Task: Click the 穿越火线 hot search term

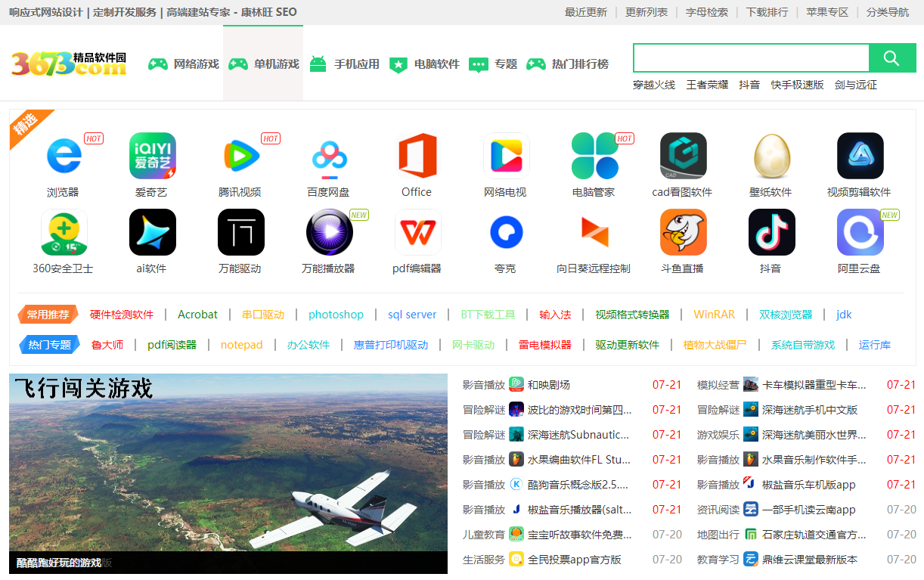Action: [654, 85]
